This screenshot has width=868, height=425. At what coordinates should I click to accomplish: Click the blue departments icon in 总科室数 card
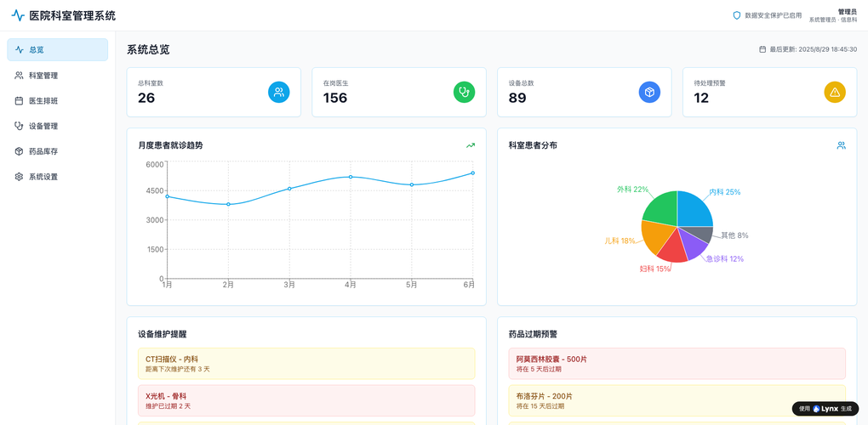click(279, 92)
